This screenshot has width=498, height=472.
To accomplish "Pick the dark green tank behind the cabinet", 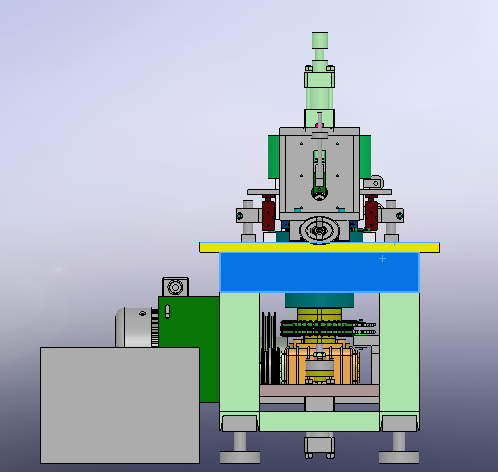I will [189, 349].
